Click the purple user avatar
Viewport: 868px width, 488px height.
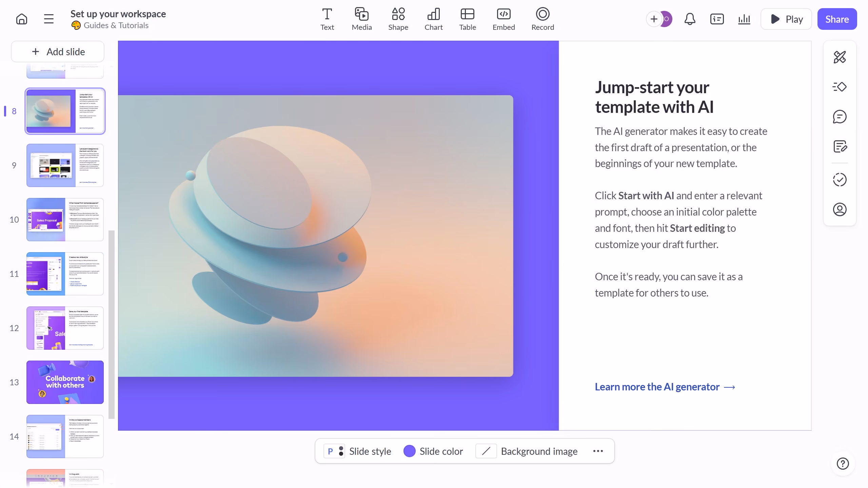tap(667, 19)
